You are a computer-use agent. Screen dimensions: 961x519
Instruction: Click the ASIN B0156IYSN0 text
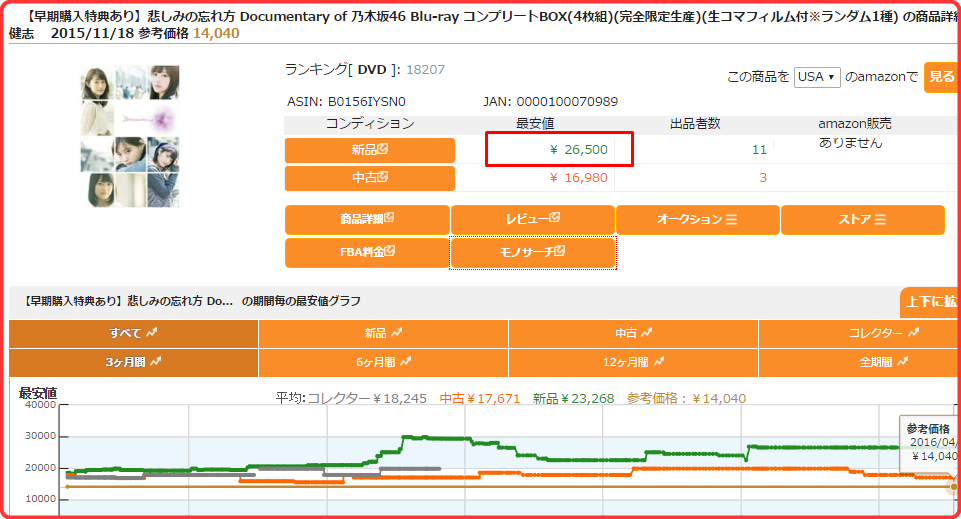pyautogui.click(x=346, y=102)
